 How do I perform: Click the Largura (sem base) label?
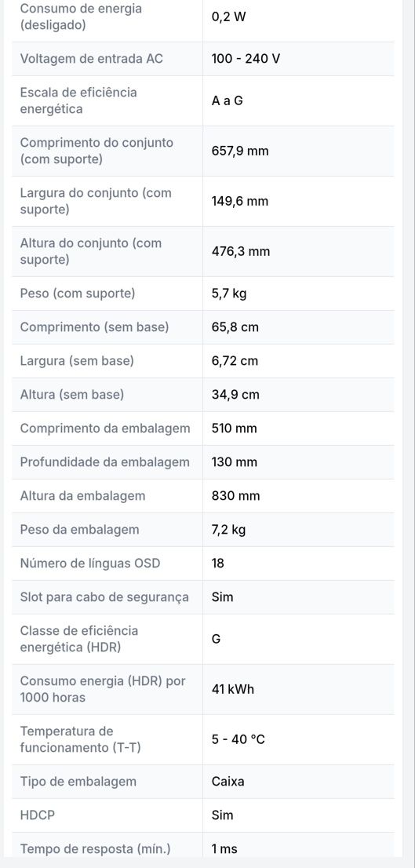click(77, 361)
